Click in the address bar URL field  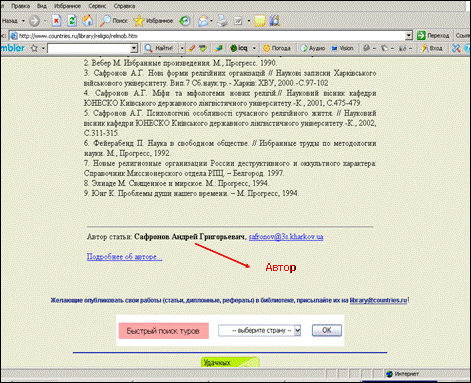(212, 36)
